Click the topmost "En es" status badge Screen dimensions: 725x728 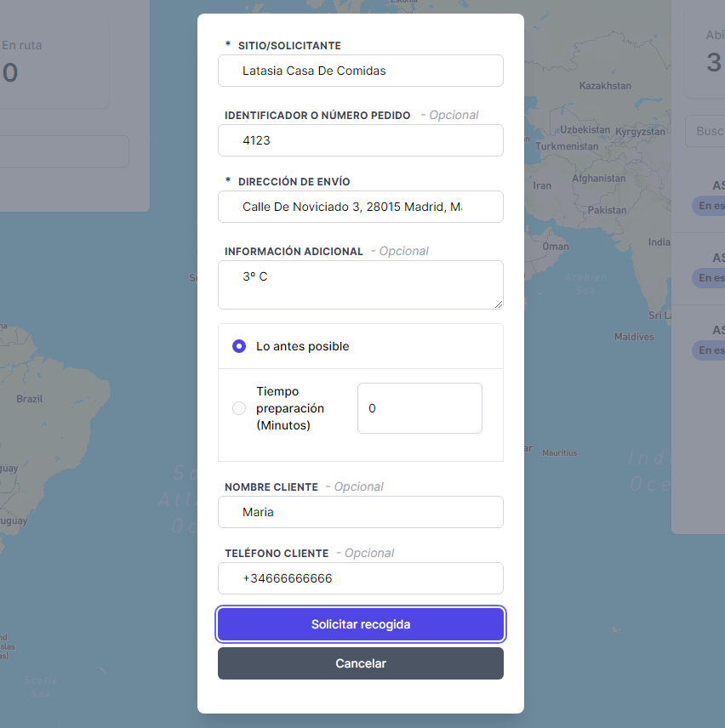click(x=708, y=206)
